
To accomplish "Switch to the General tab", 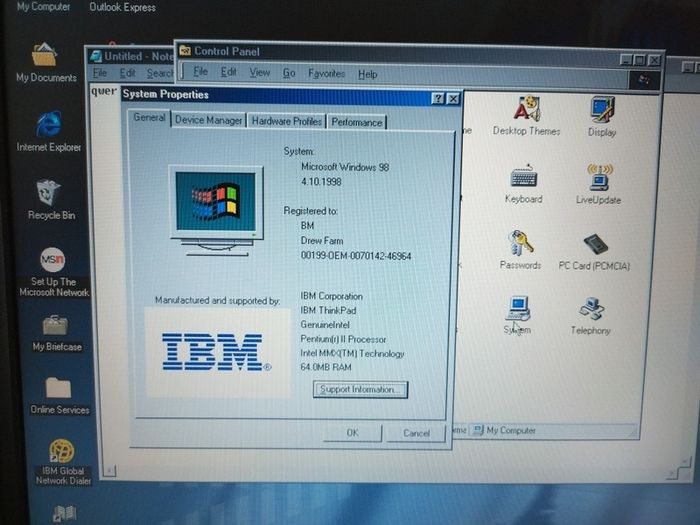I will click(x=149, y=117).
